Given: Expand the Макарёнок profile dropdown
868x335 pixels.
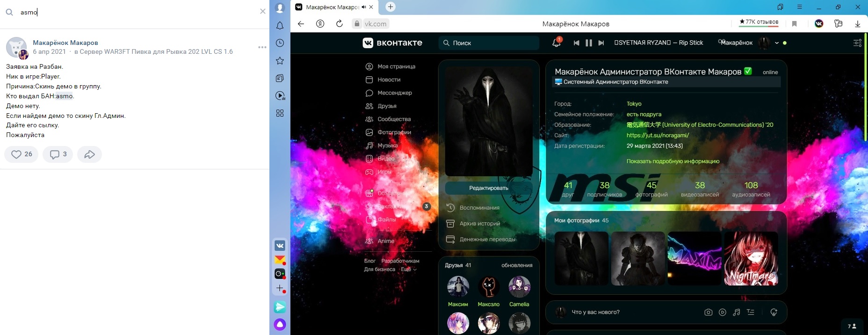Looking at the screenshot, I should (777, 43).
